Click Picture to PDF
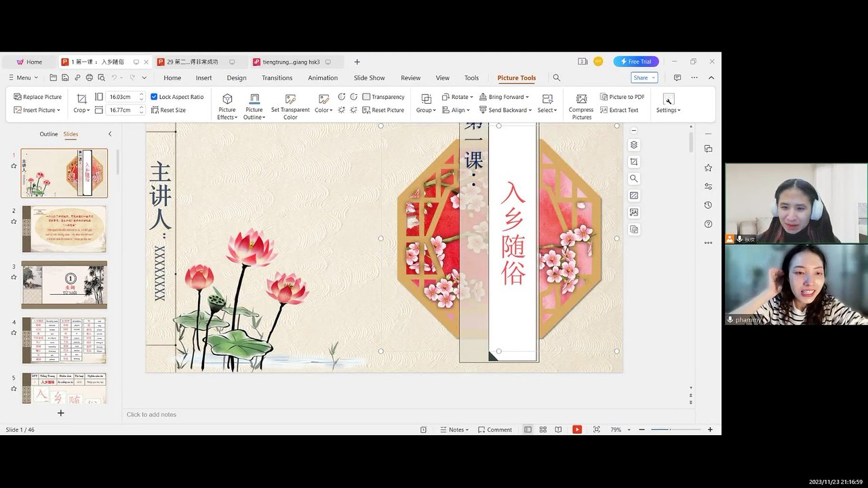 tap(623, 97)
